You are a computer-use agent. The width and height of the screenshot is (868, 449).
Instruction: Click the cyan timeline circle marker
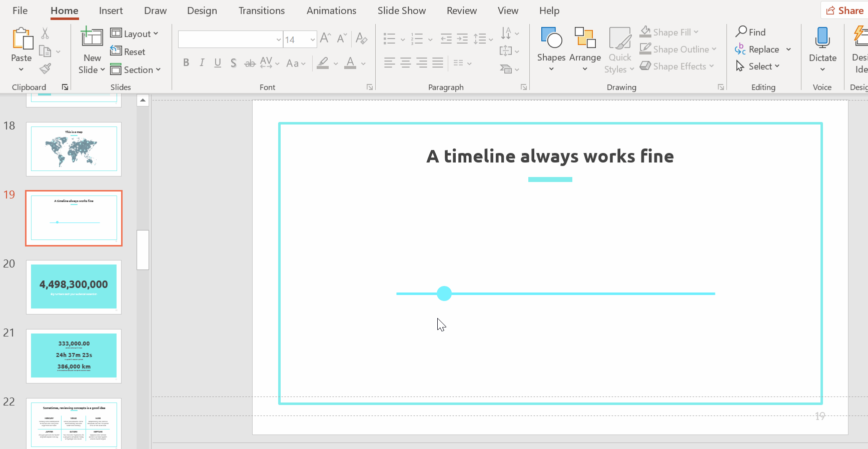444,293
